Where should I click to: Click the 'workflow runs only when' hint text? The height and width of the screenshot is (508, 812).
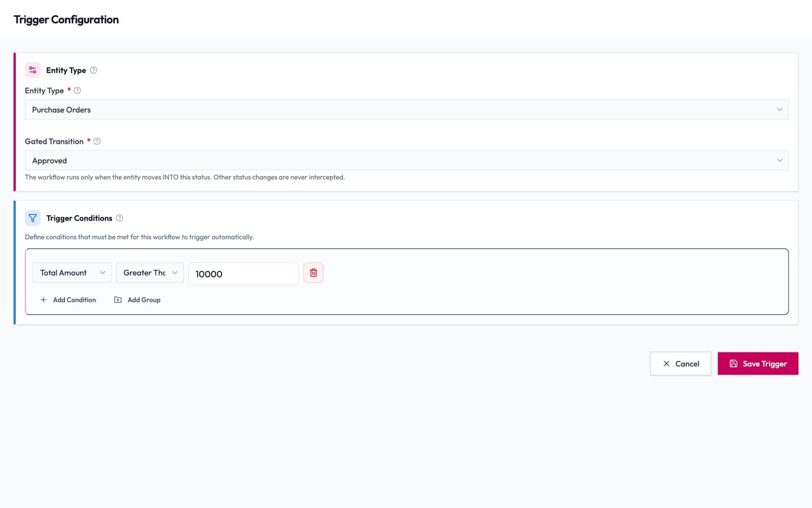pyautogui.click(x=185, y=177)
